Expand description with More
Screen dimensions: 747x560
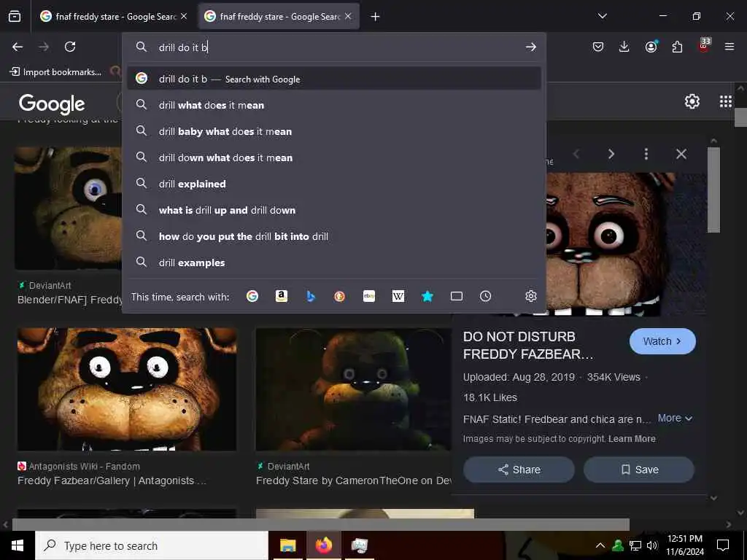point(675,418)
